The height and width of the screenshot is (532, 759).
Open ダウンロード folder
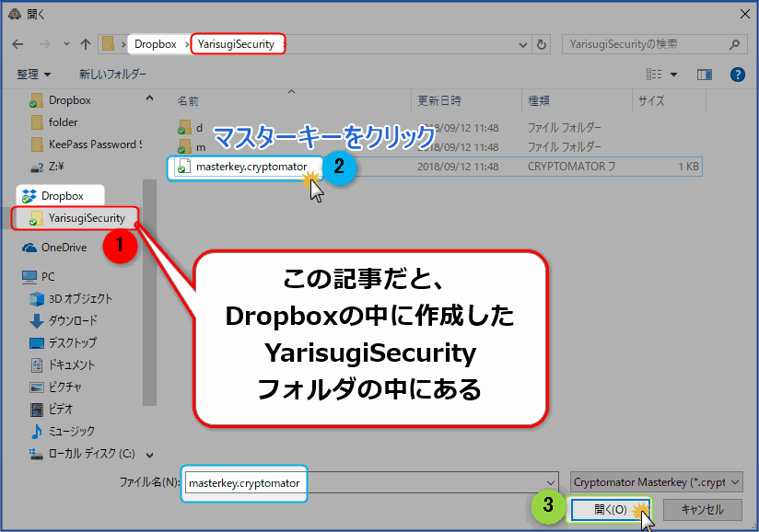click(73, 320)
